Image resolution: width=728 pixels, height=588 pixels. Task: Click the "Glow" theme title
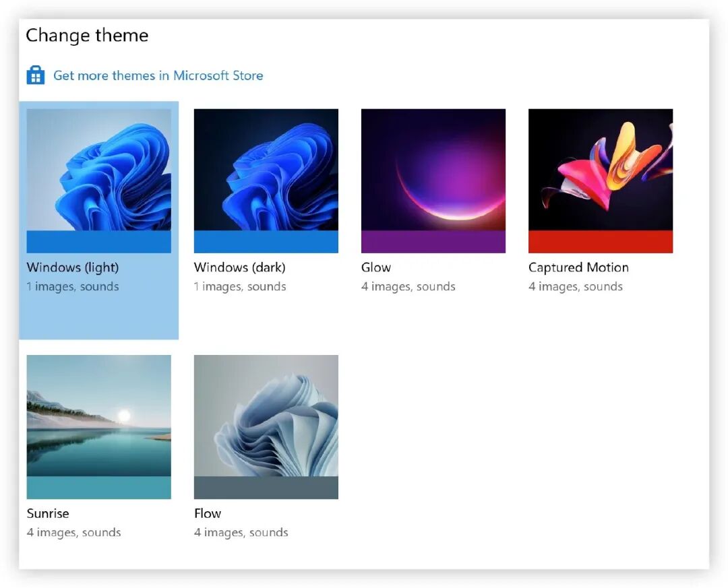(x=375, y=267)
